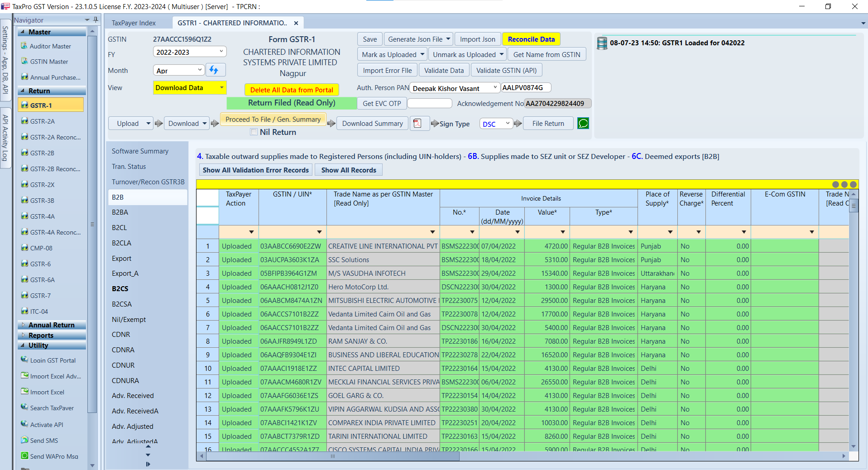This screenshot has width=868, height=470.
Task: Click Proceed To File / Gen. Summary
Action: (273, 120)
